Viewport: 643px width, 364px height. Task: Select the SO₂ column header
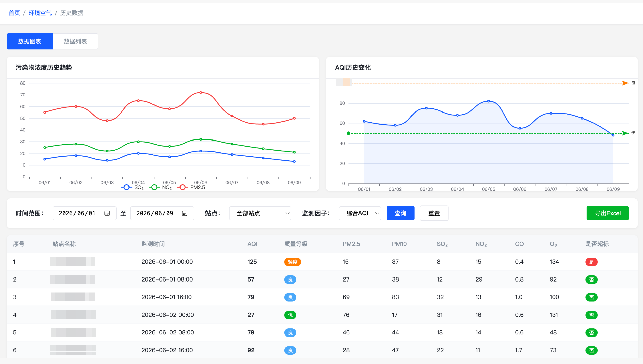(442, 244)
